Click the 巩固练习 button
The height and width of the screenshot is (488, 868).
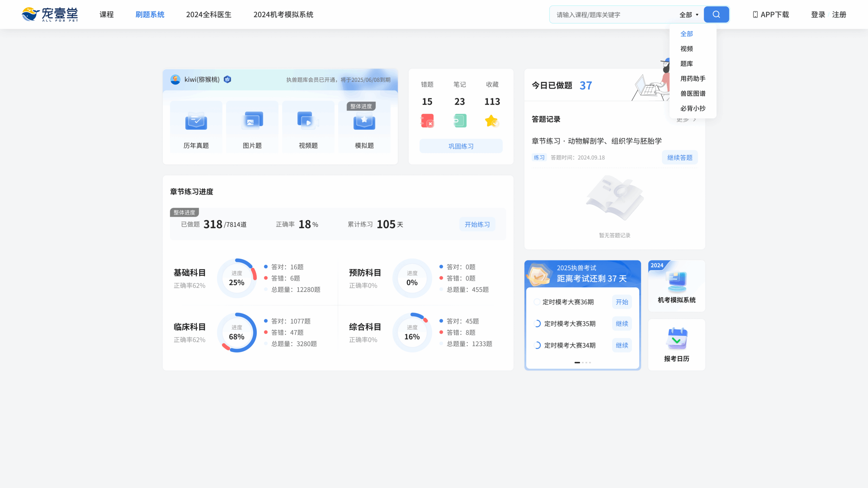pos(461,146)
